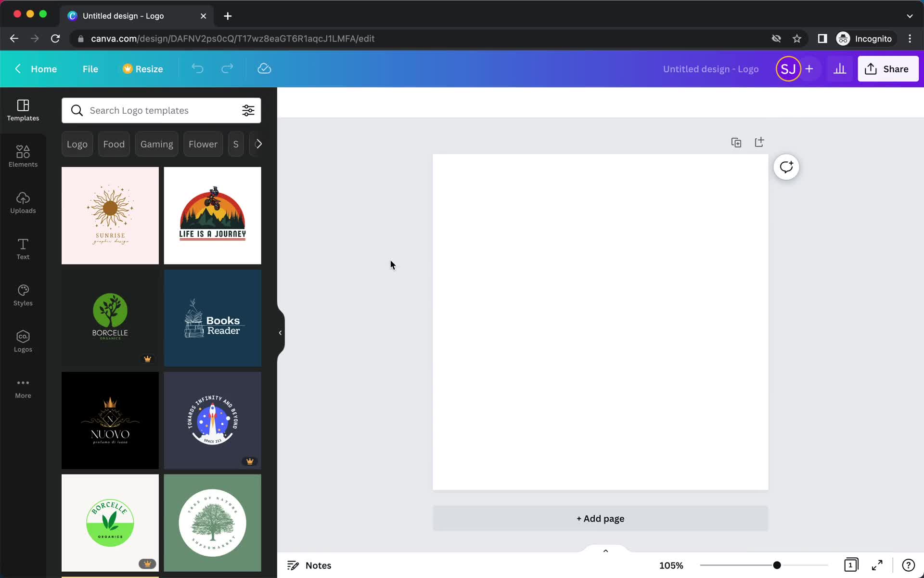Expand the template search filters
This screenshot has height=578, width=924.
248,110
